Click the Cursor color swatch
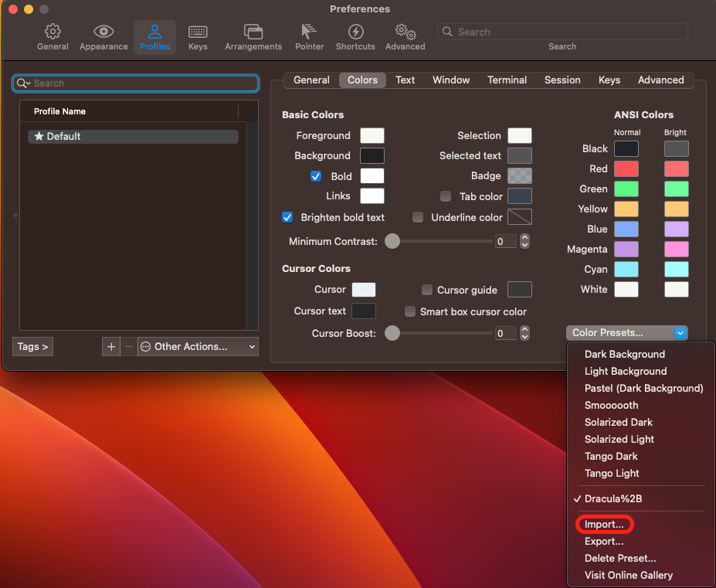The width and height of the screenshot is (716, 588). [x=364, y=290]
